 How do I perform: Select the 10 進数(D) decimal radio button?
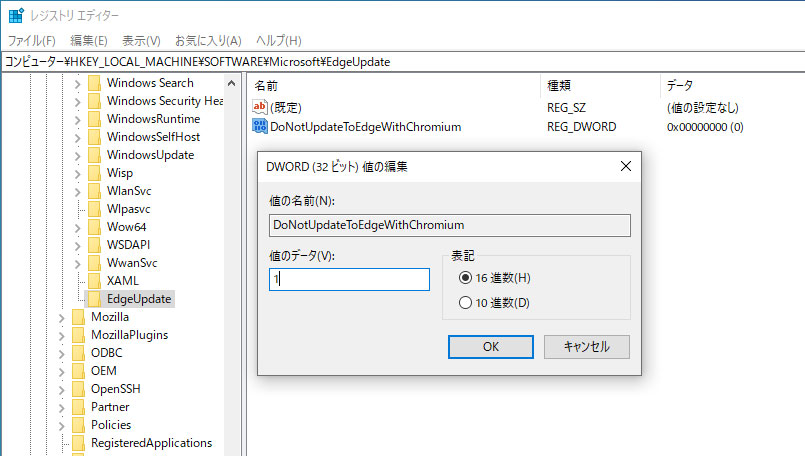click(465, 302)
